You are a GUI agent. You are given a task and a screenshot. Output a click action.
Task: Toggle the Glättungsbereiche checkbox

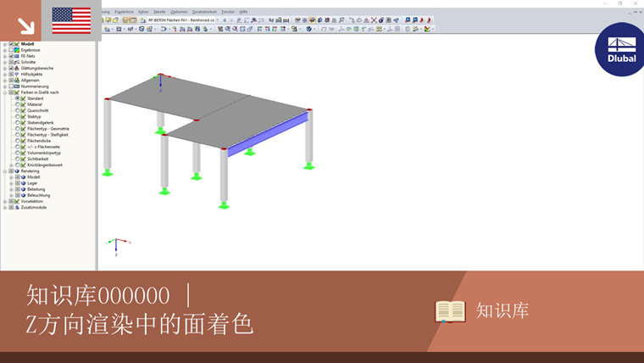click(x=11, y=68)
